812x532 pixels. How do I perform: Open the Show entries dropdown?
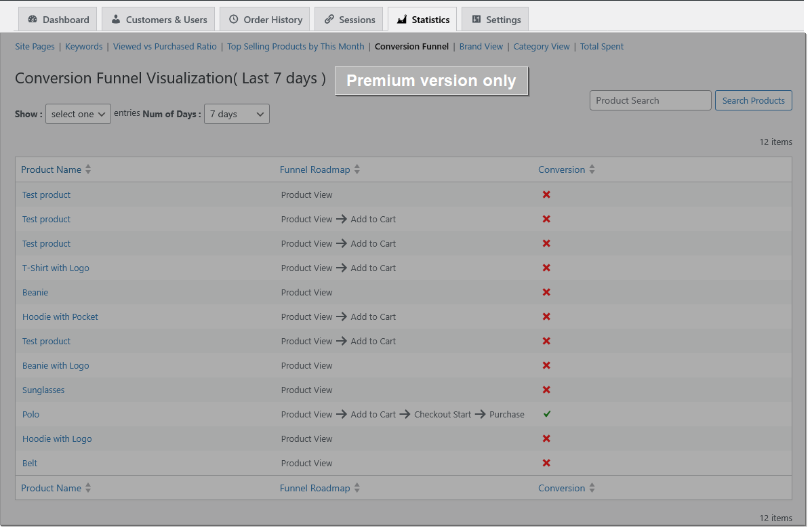[77, 114]
